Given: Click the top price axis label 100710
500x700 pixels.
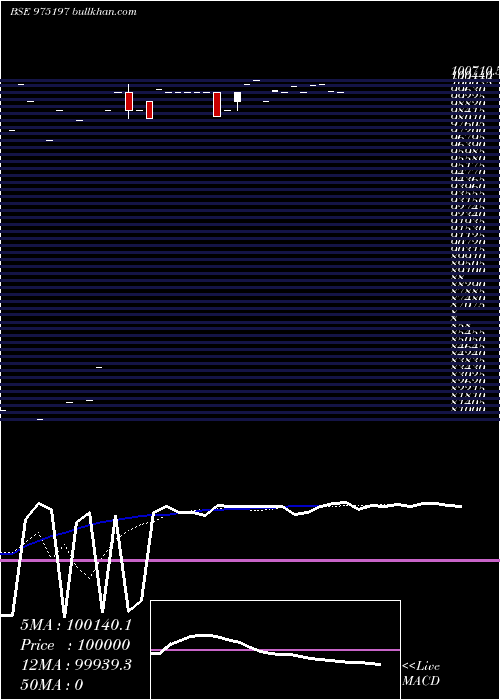Looking at the screenshot, I should pos(473,70).
